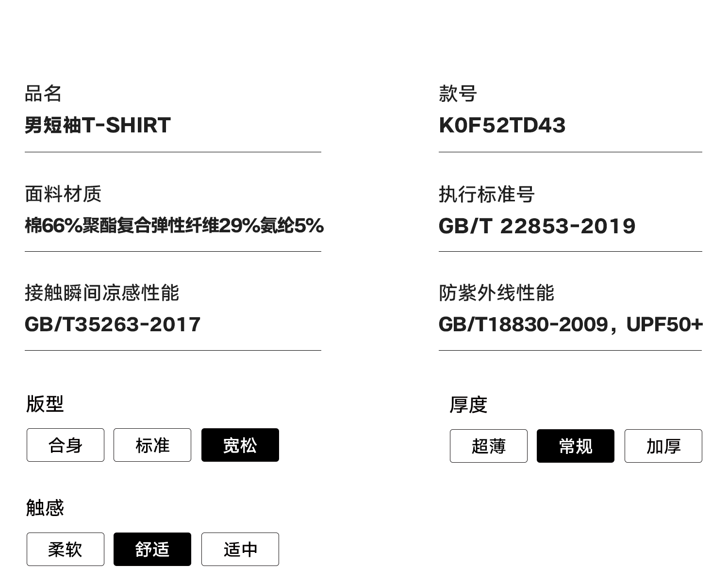Pick the 超薄 thickness option

[x=488, y=446]
